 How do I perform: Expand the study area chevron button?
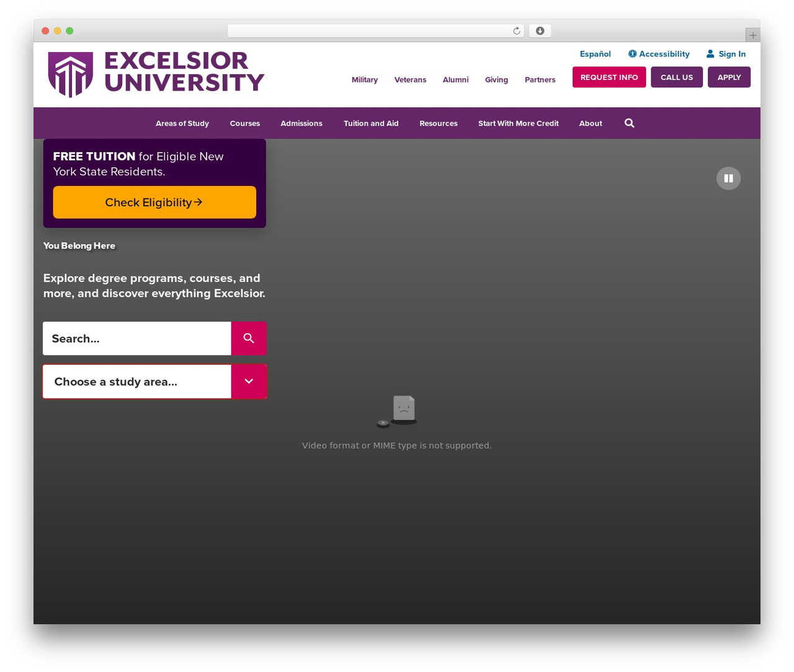[x=249, y=381]
